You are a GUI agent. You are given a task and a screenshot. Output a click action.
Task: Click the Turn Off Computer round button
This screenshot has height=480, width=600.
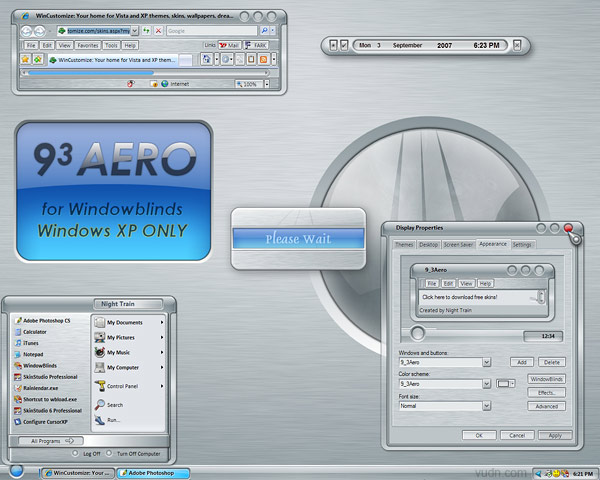point(109,453)
